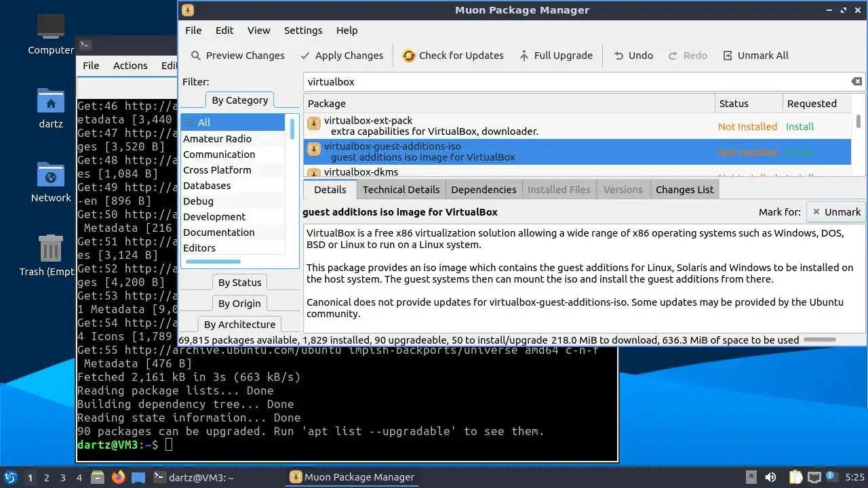Sort by the Requested column header

[x=816, y=104]
